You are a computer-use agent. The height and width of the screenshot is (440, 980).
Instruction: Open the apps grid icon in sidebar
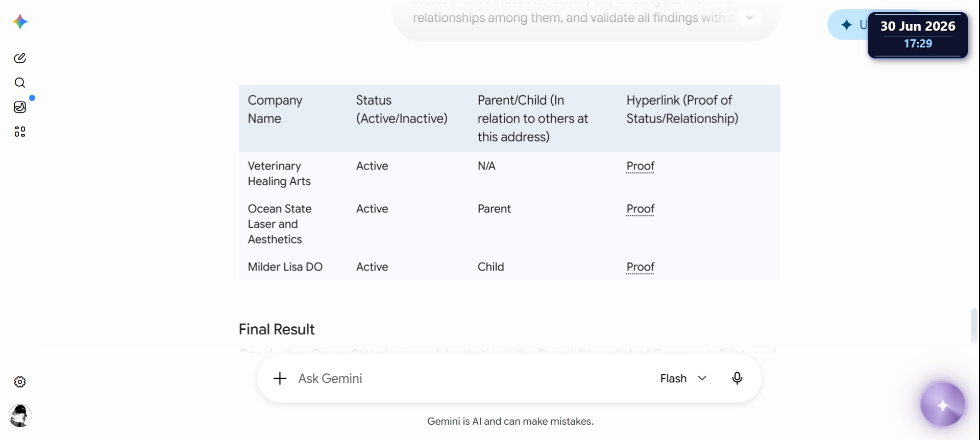pyautogui.click(x=20, y=132)
